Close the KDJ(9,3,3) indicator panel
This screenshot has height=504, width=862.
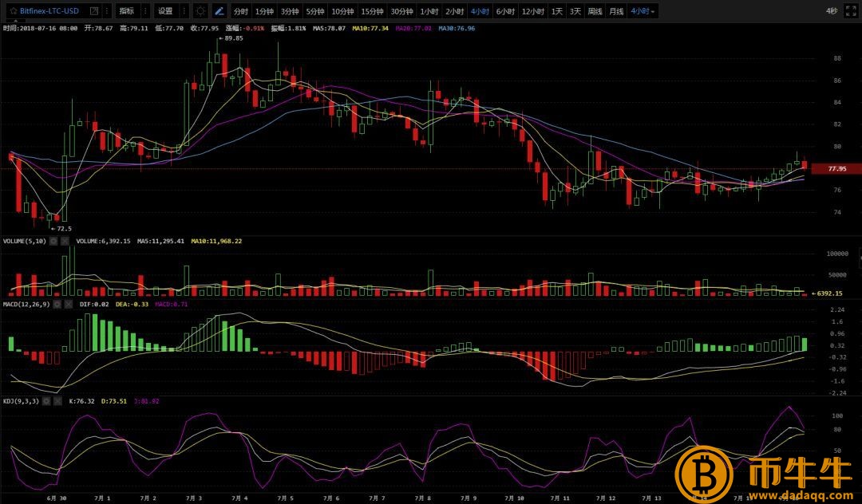[57, 401]
